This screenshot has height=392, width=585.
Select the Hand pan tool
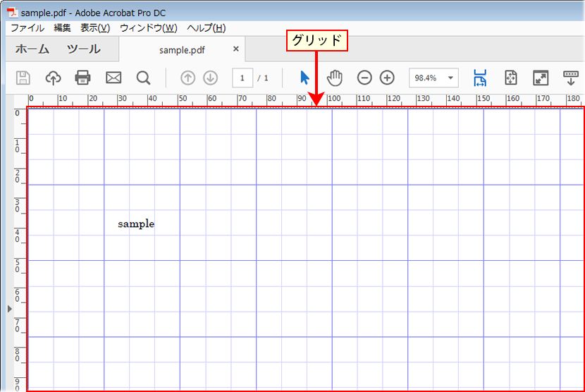pyautogui.click(x=335, y=78)
